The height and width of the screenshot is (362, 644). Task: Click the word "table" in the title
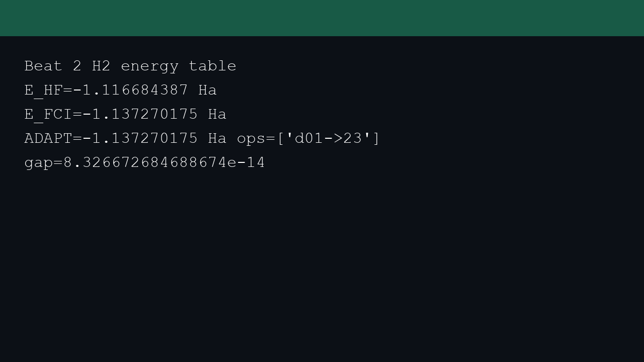[x=212, y=66]
